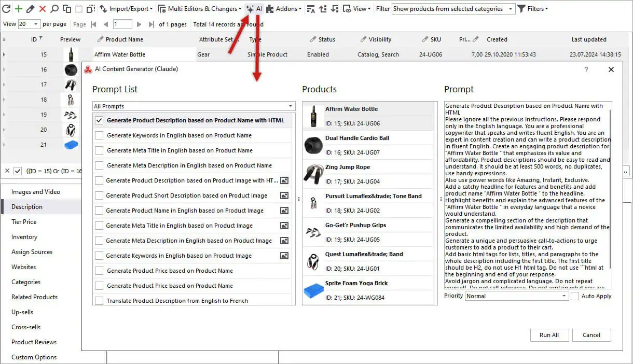Open the View dropdown menu
Viewport: 633px width, 364px height.
click(358, 9)
